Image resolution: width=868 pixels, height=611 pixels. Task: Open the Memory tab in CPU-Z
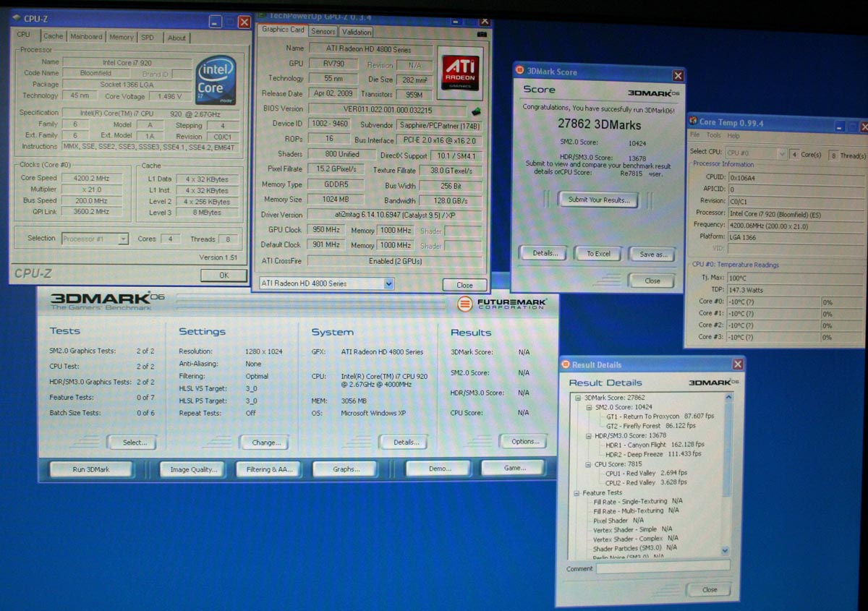[x=122, y=37]
